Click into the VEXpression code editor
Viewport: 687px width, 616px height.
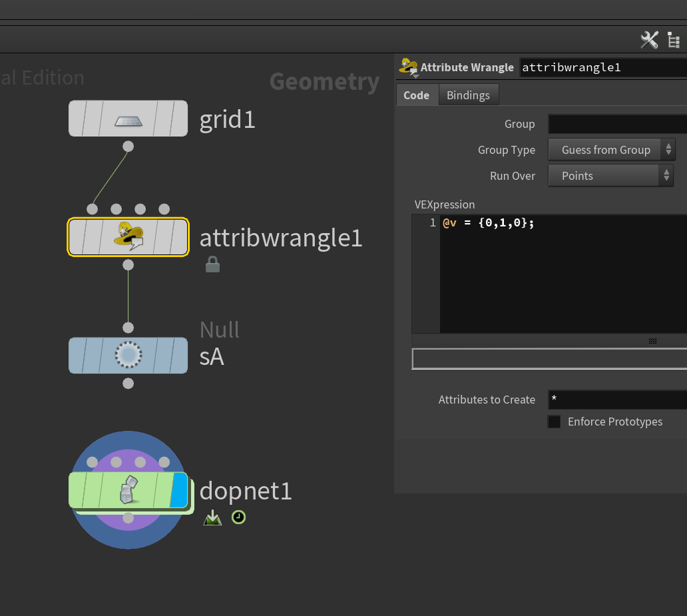[x=563, y=274]
